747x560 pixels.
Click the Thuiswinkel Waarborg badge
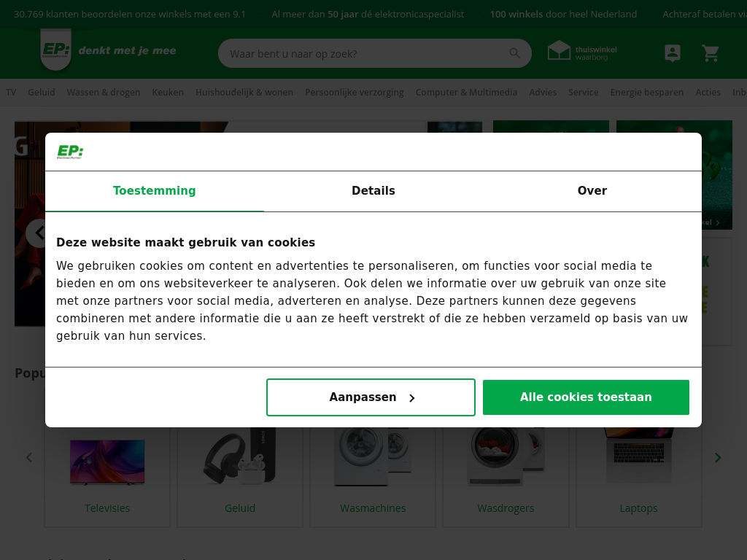tap(582, 51)
